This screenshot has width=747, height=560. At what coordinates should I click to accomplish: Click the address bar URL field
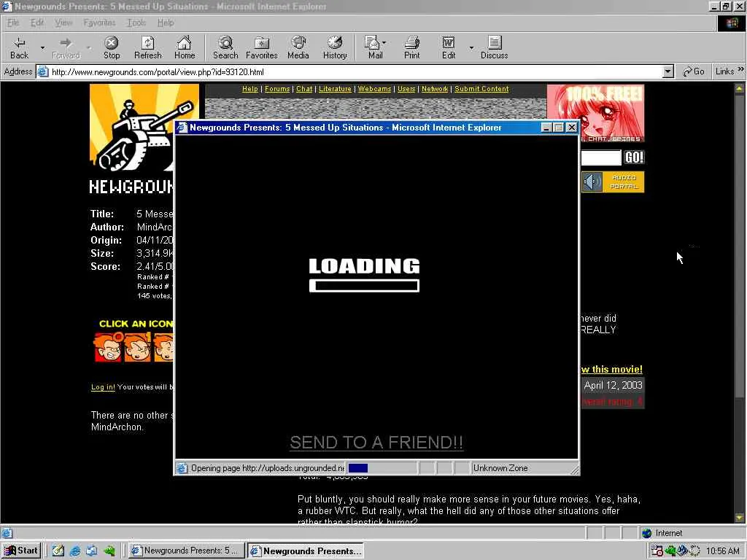(352, 72)
